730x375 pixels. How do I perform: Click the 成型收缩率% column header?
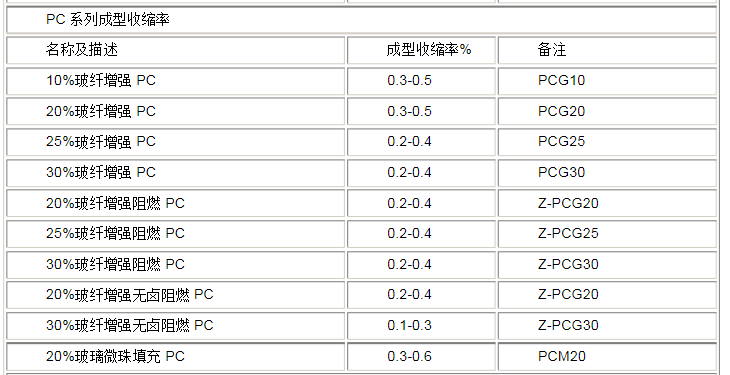tap(421, 50)
